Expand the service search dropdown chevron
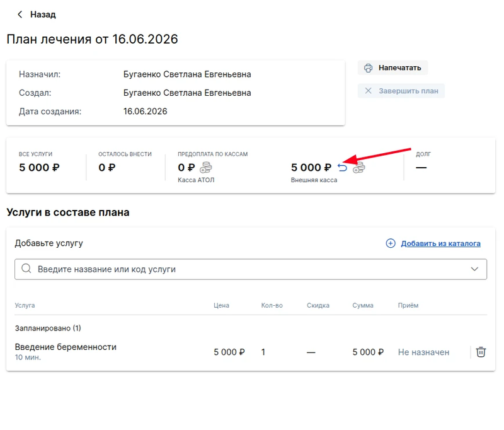Screen dimensions: 504x430 coord(474,269)
